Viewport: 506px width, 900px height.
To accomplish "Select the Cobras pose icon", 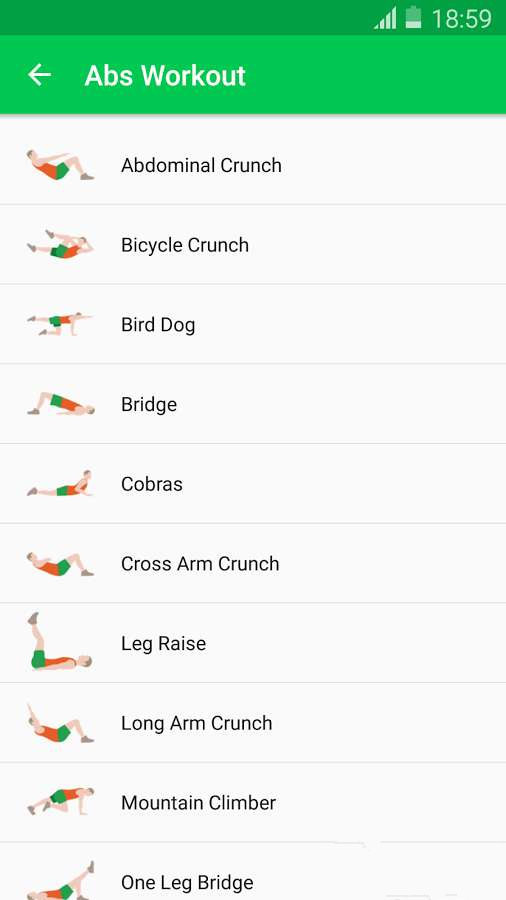I will (x=60, y=484).
